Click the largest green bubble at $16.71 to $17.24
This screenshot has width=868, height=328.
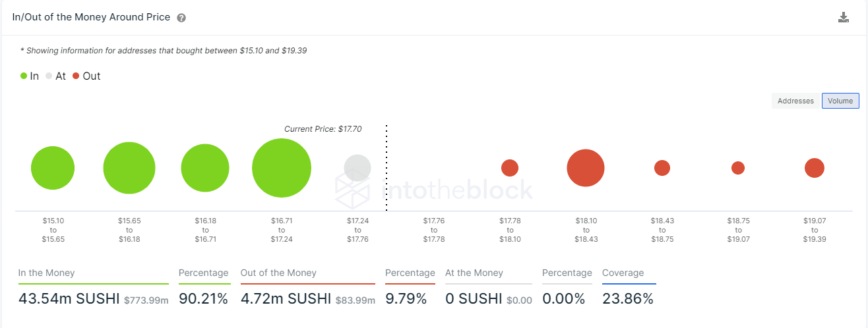pyautogui.click(x=282, y=168)
